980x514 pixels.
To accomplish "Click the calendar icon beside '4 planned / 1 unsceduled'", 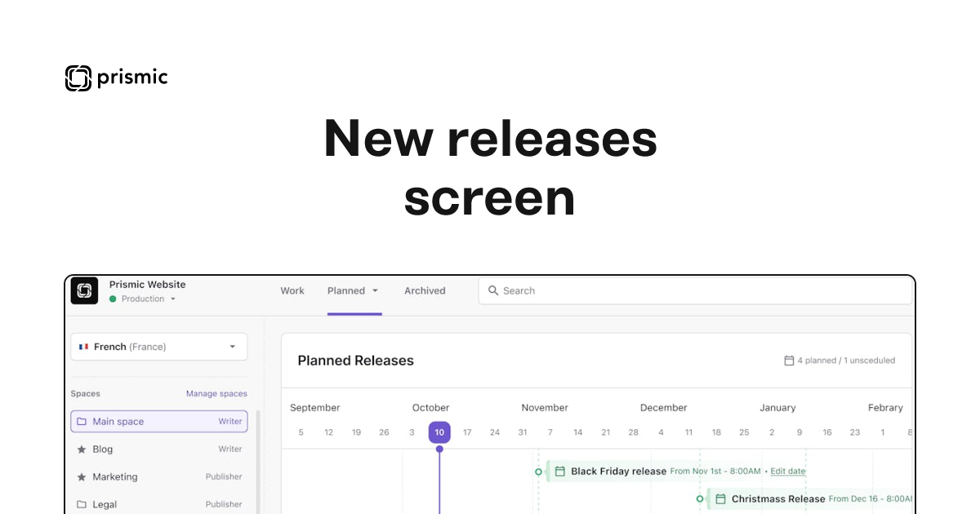I will pos(789,360).
